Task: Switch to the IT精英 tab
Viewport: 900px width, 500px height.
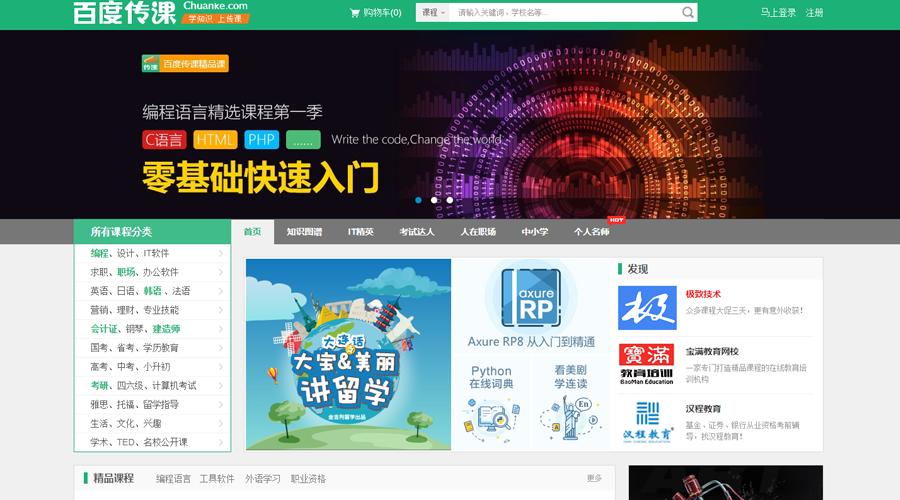Action: pos(360,232)
